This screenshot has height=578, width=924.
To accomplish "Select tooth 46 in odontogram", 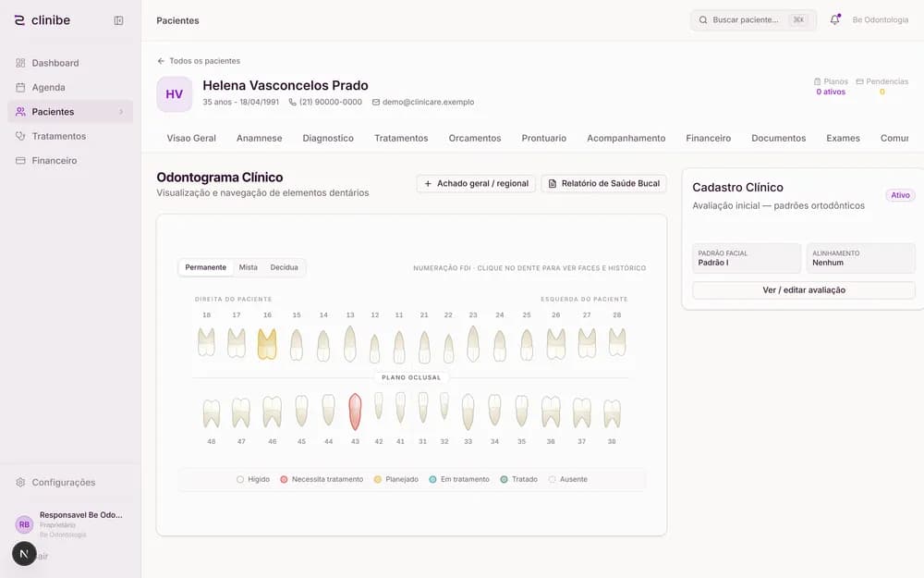I will pyautogui.click(x=272, y=412).
